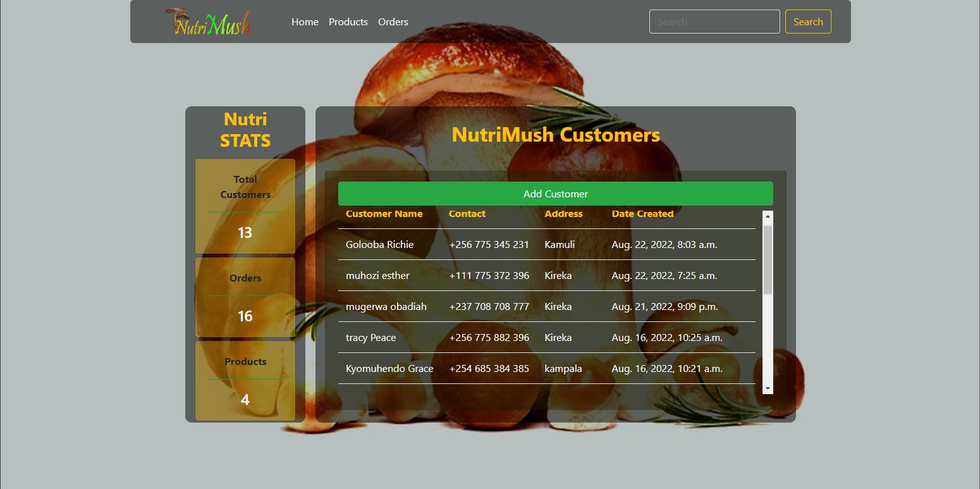The width and height of the screenshot is (980, 489).
Task: Click the Address column header
Action: [563, 214]
